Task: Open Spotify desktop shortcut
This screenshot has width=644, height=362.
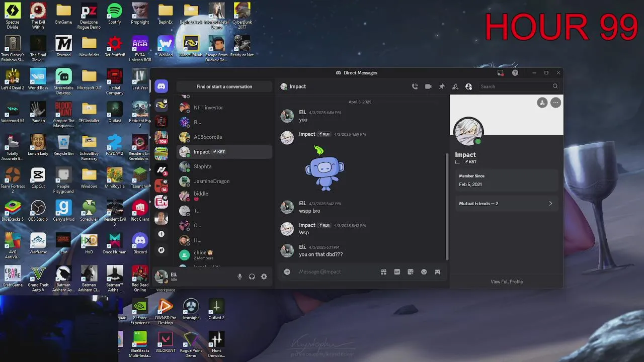Action: (114, 14)
